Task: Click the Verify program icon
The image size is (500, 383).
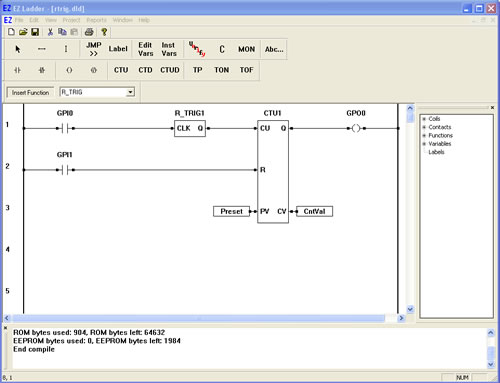Action: click(x=197, y=49)
